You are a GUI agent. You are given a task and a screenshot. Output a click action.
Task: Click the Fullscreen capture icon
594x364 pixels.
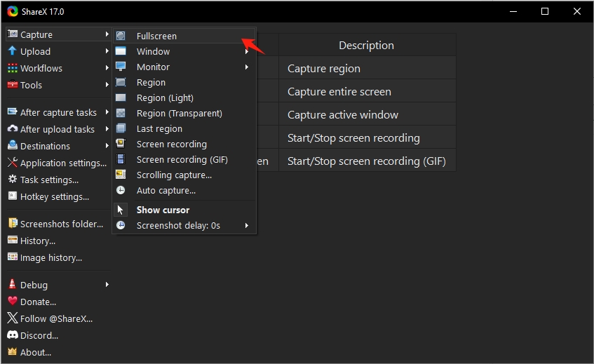[x=121, y=36]
